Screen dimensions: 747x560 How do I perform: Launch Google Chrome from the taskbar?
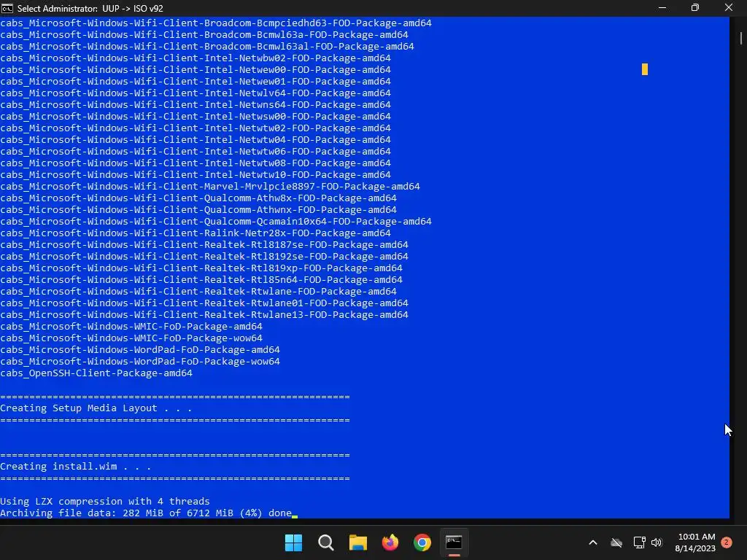click(x=422, y=542)
